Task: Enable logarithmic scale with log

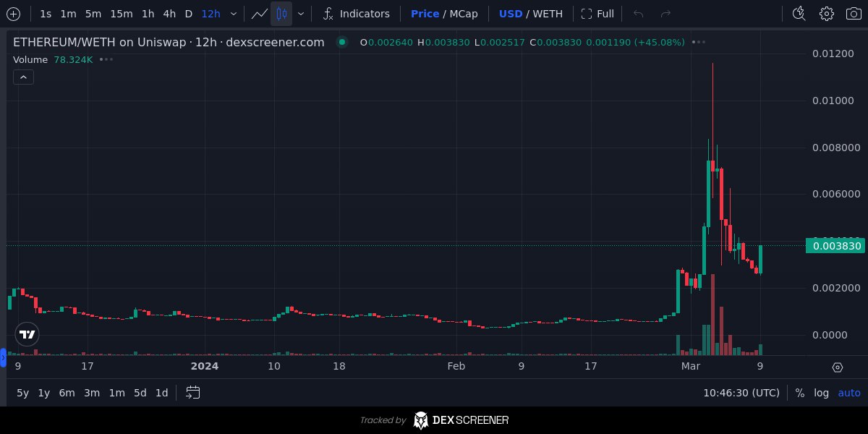Action: point(821,393)
